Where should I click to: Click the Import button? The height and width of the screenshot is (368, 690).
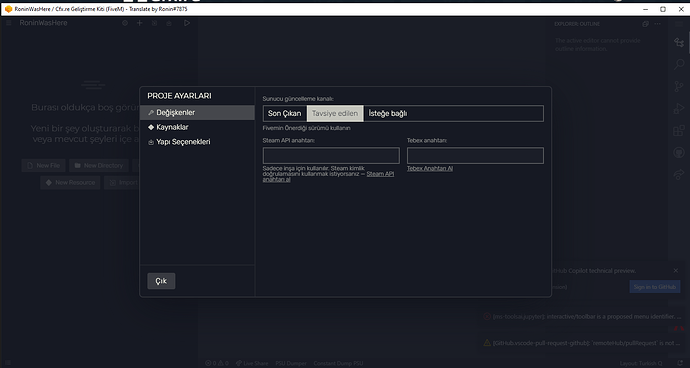[122, 182]
